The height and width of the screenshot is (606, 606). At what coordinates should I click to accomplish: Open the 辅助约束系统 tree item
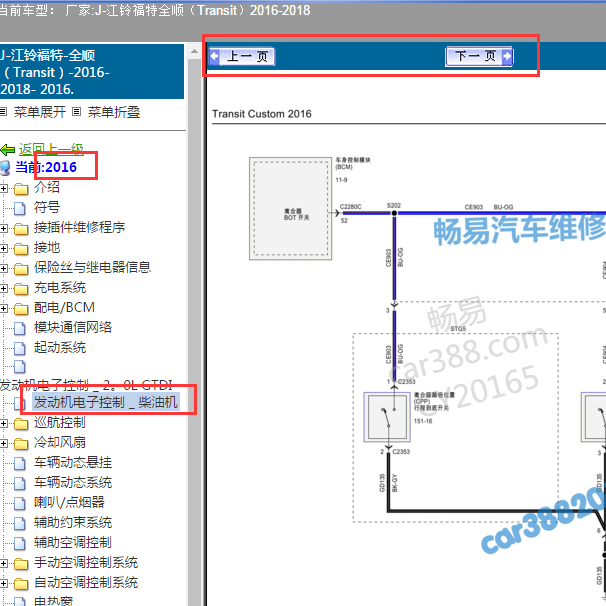73,523
